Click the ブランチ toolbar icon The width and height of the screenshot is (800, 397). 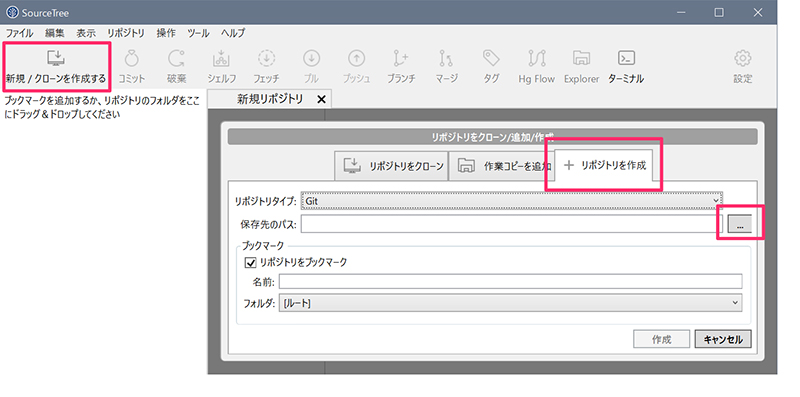pyautogui.click(x=401, y=66)
